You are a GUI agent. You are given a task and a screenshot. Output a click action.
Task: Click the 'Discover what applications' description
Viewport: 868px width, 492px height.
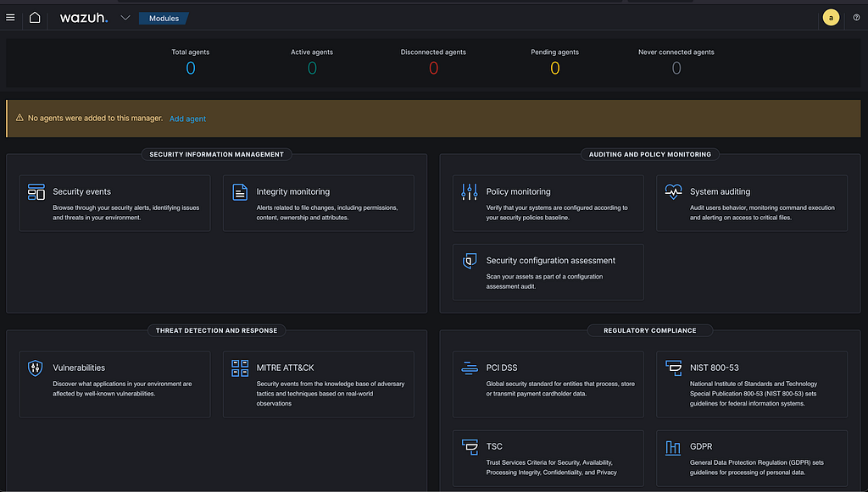pyautogui.click(x=122, y=389)
